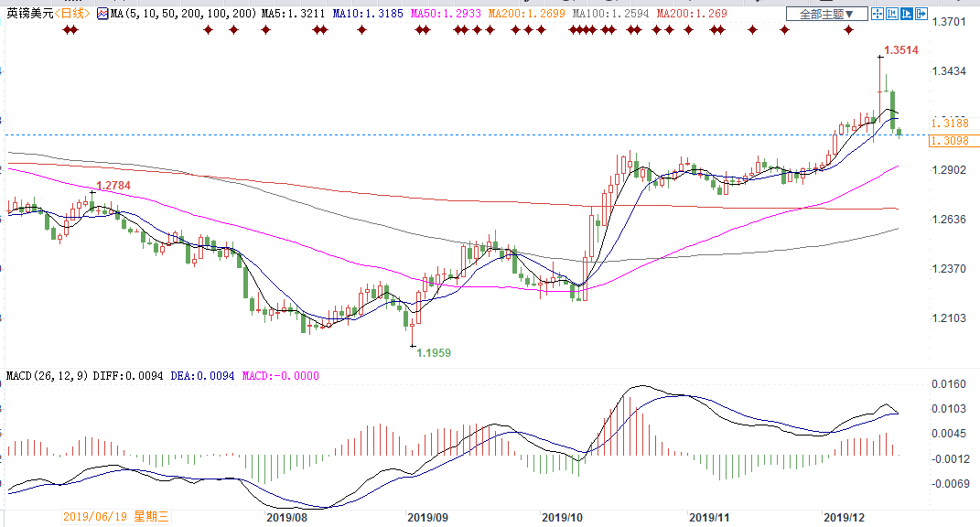Viewport: 980px width, 527px height.
Task: Select the DIFF:0.0094 readout
Action: [x=128, y=376]
